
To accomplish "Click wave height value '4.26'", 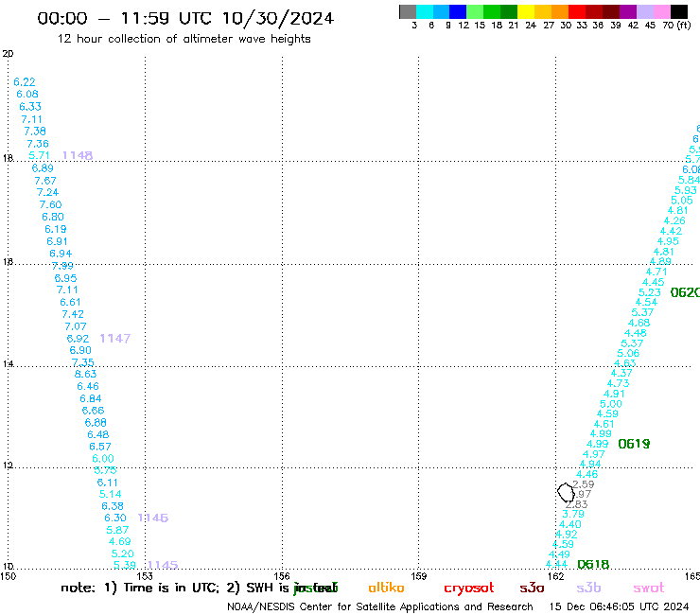I will (674, 221).
